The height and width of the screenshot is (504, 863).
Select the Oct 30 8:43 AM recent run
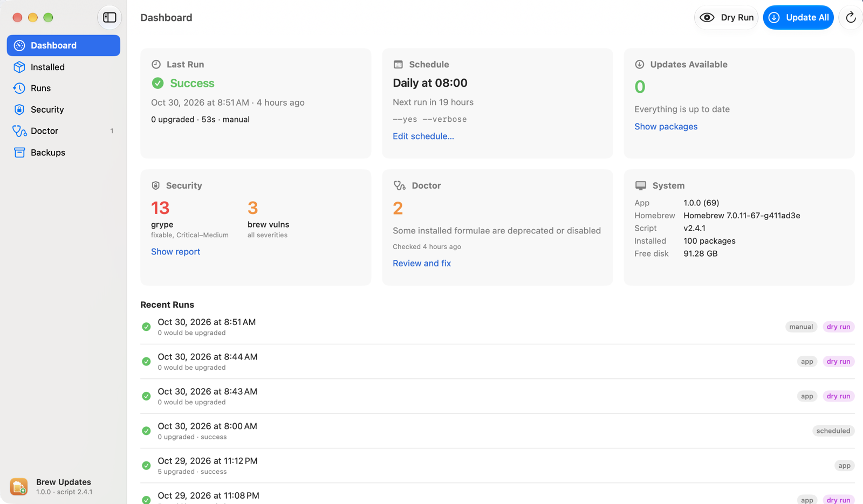(497, 396)
